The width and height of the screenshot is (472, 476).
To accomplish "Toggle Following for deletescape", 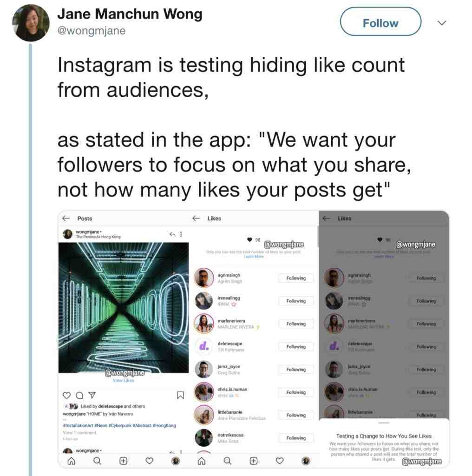I will coord(296,347).
